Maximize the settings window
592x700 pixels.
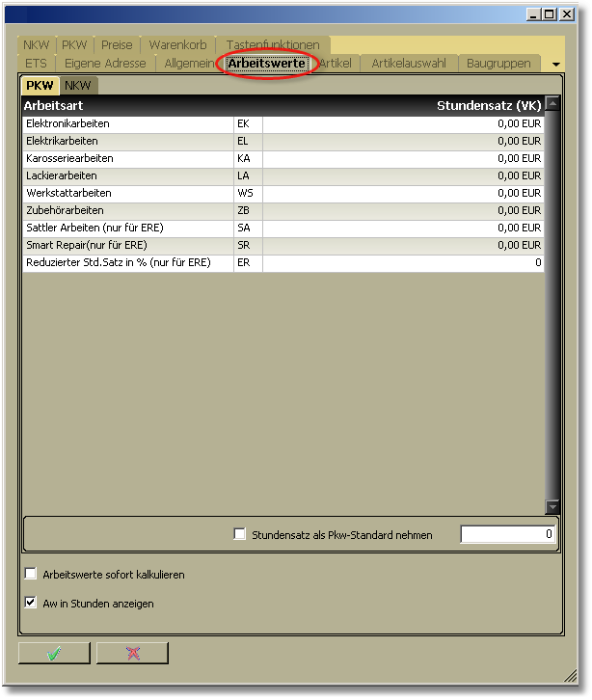coord(550,14)
